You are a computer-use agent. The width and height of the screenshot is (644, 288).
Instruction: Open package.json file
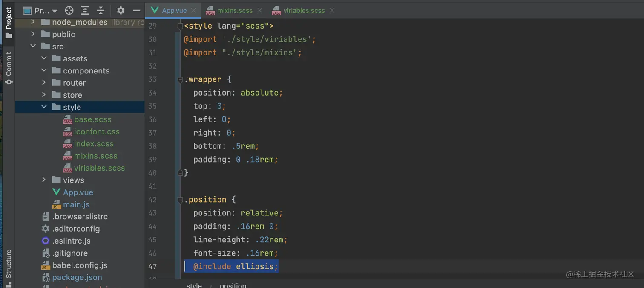pos(77,277)
